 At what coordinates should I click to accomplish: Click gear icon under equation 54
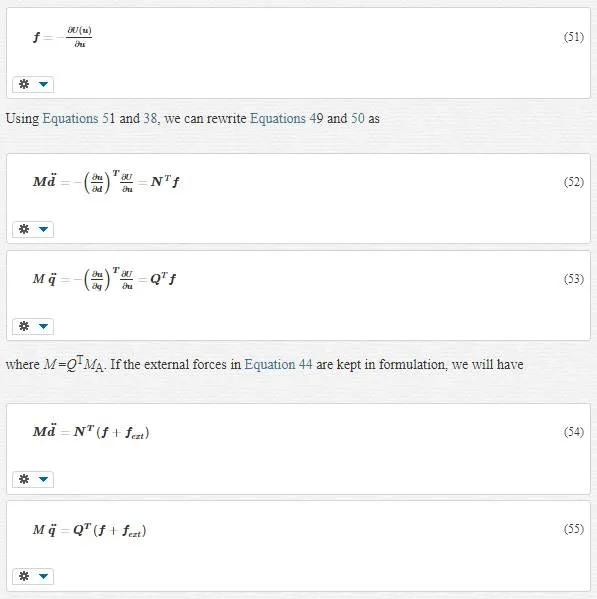24,479
